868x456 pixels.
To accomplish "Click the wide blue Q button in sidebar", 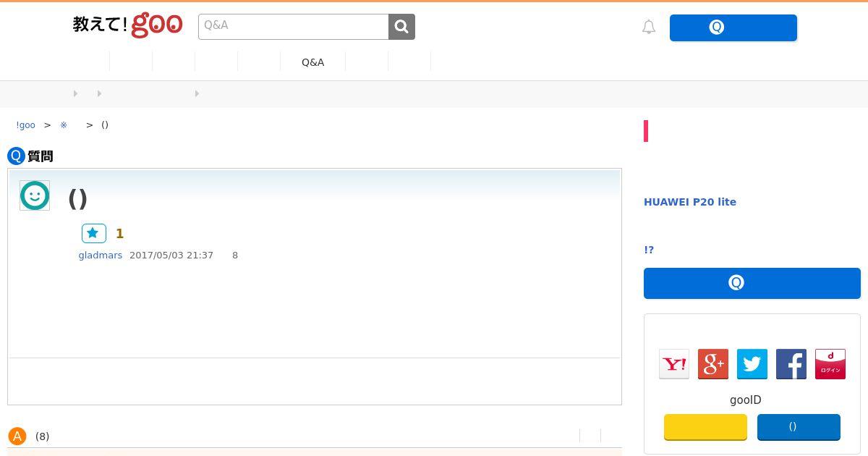I will coord(752,283).
